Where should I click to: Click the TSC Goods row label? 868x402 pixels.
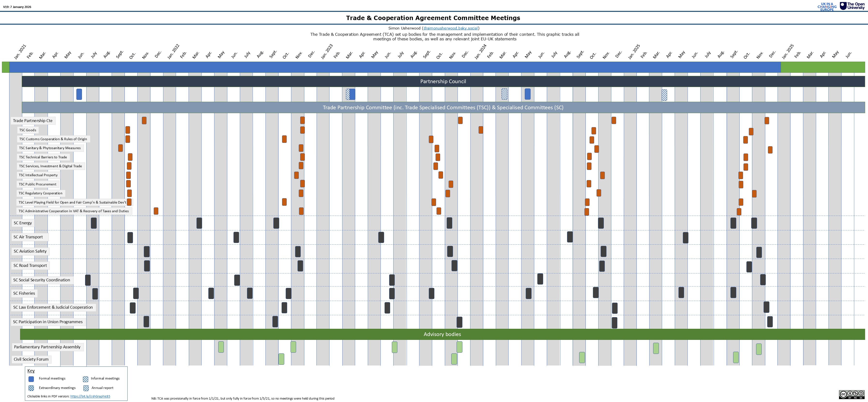(28, 130)
